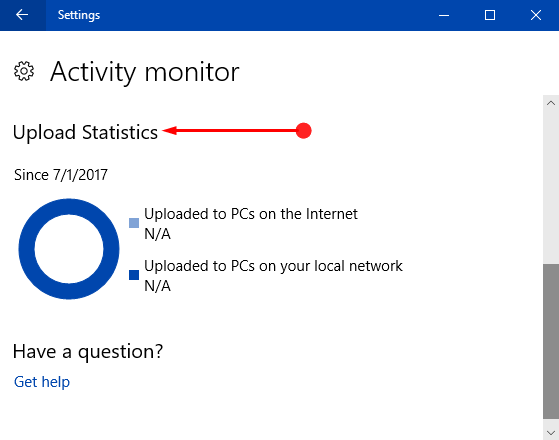Go back using the arrow icon
This screenshot has height=440, width=559.
22,15
